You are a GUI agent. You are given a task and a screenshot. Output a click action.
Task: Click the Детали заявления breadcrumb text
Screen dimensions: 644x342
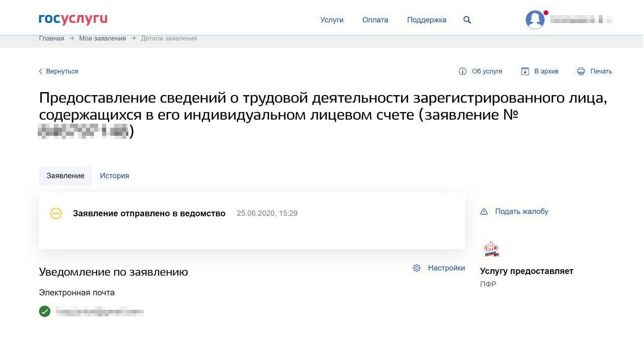coord(169,38)
